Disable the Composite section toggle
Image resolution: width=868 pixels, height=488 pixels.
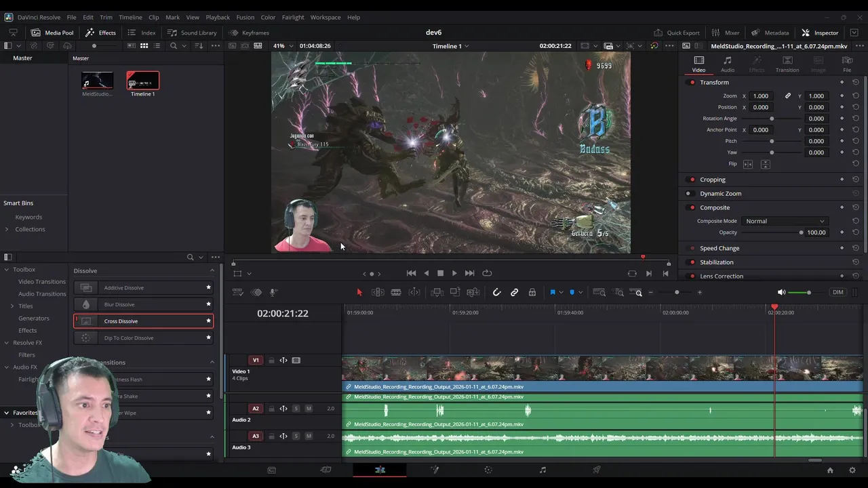[692, 207]
